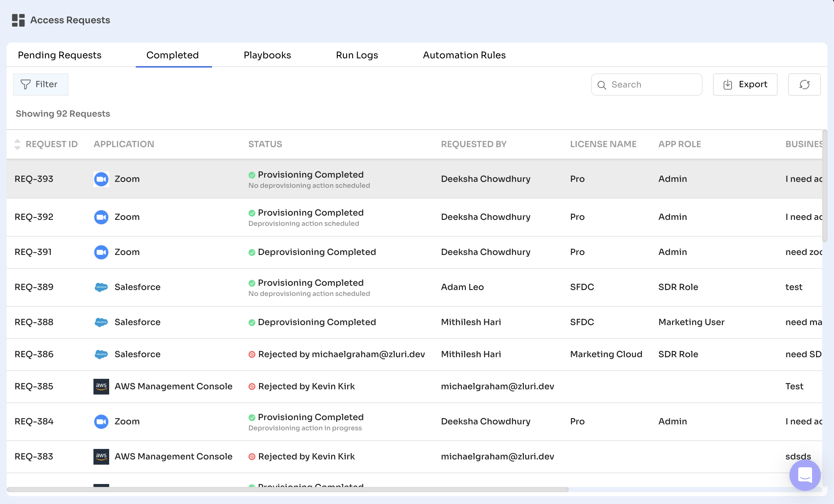Switch to the Run Logs tab
The image size is (834, 504).
(x=357, y=55)
